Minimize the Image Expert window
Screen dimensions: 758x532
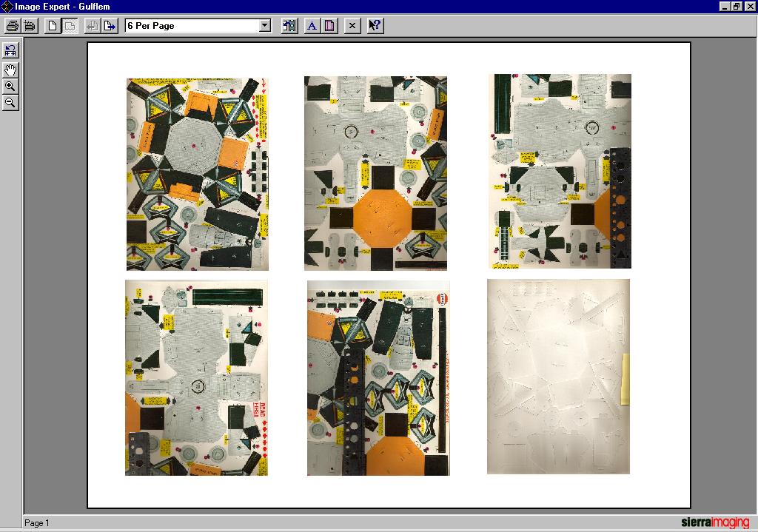(724, 6)
